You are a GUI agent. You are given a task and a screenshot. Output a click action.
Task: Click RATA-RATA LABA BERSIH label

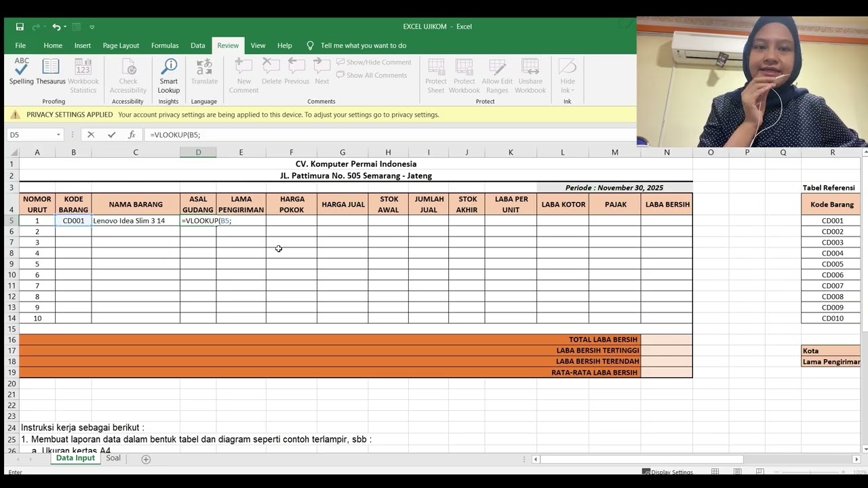(594, 372)
